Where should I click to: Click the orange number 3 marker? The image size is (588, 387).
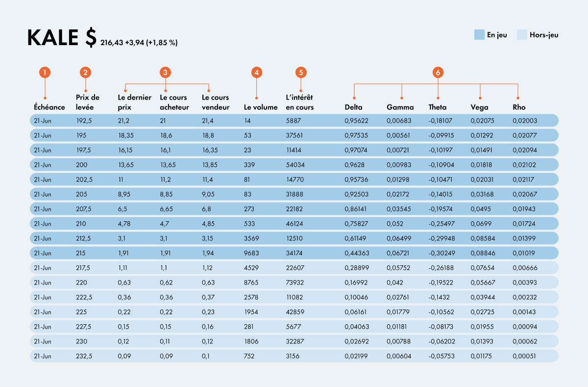click(166, 73)
